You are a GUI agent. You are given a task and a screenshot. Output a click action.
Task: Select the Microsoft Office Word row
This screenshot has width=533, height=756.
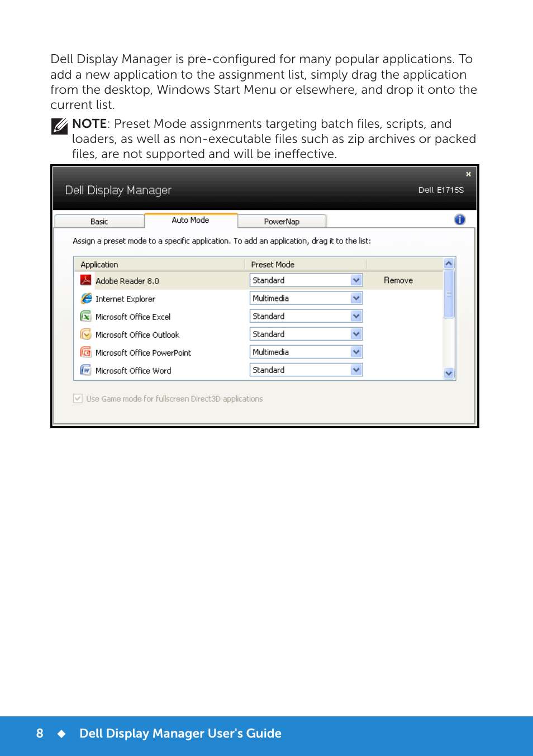pos(258,370)
